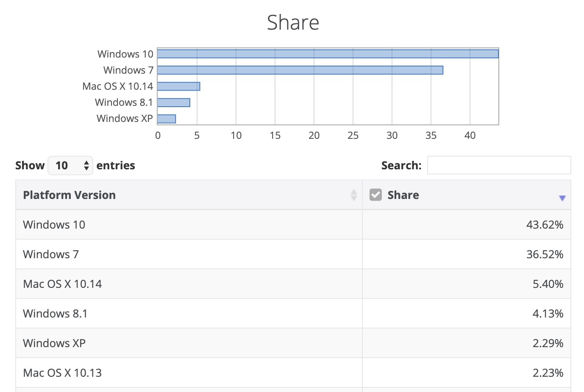Click the Windows XP chart bar

click(x=167, y=119)
